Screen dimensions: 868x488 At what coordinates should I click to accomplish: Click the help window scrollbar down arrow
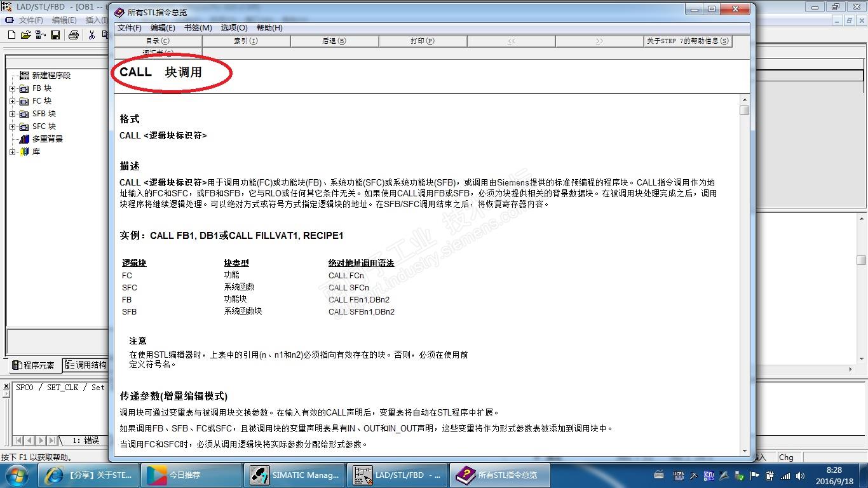point(745,450)
